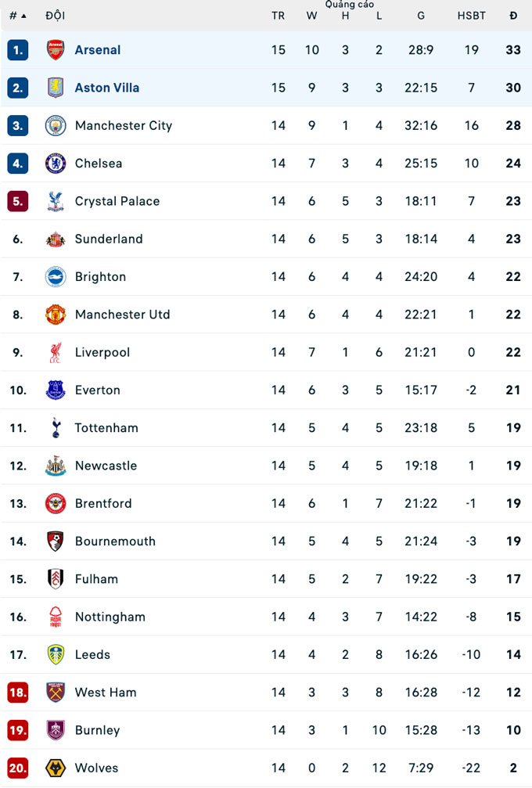Click the Manchester Utd badge
The height and width of the screenshot is (788, 532).
(x=56, y=315)
